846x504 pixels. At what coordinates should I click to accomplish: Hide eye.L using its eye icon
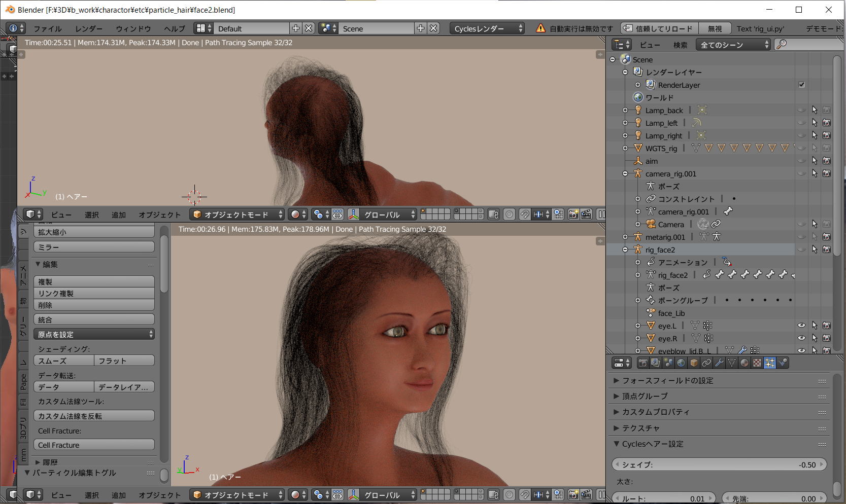(x=801, y=326)
